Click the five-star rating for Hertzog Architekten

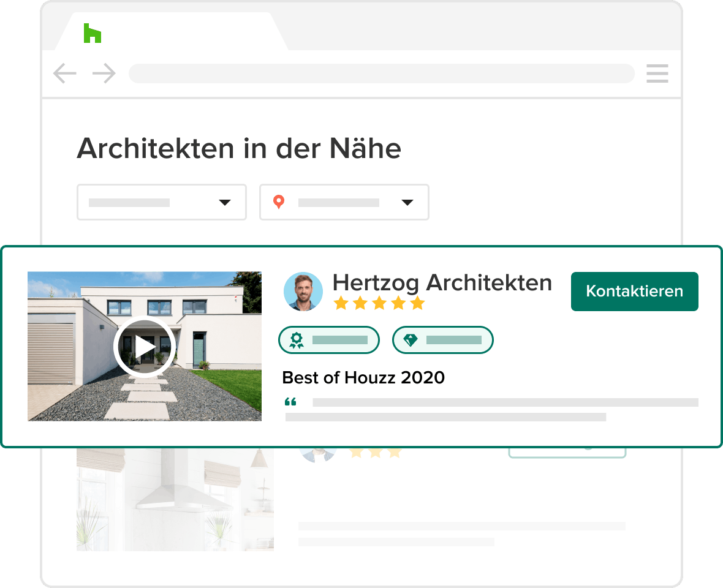(x=379, y=303)
